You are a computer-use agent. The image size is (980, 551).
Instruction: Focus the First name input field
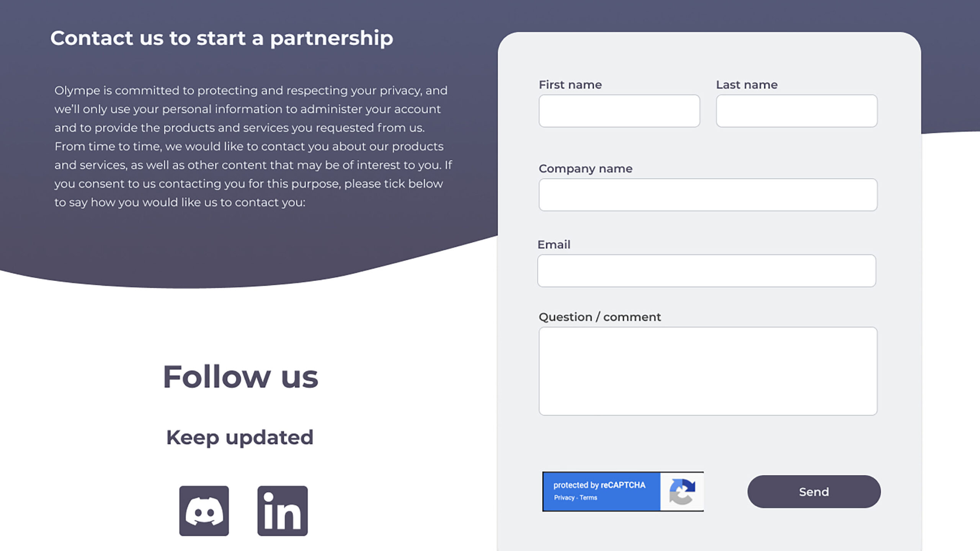pos(619,111)
